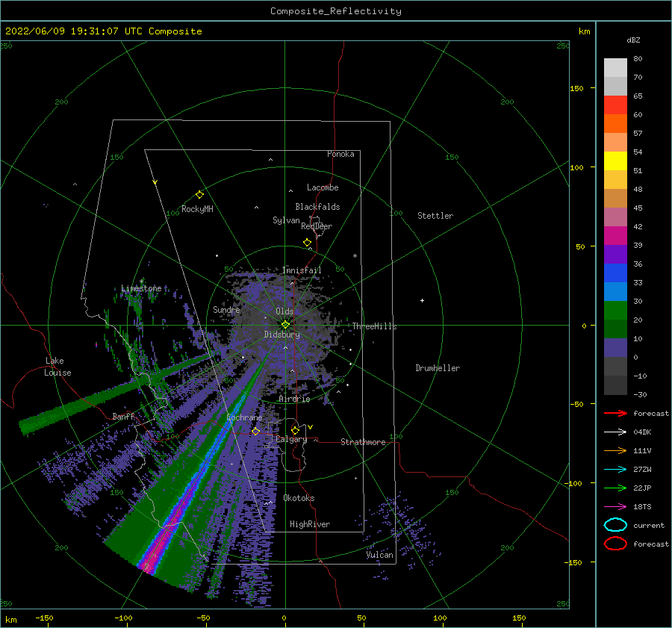Click the green 22JP arrow icon
This screenshot has height=628, width=672.
click(615, 488)
